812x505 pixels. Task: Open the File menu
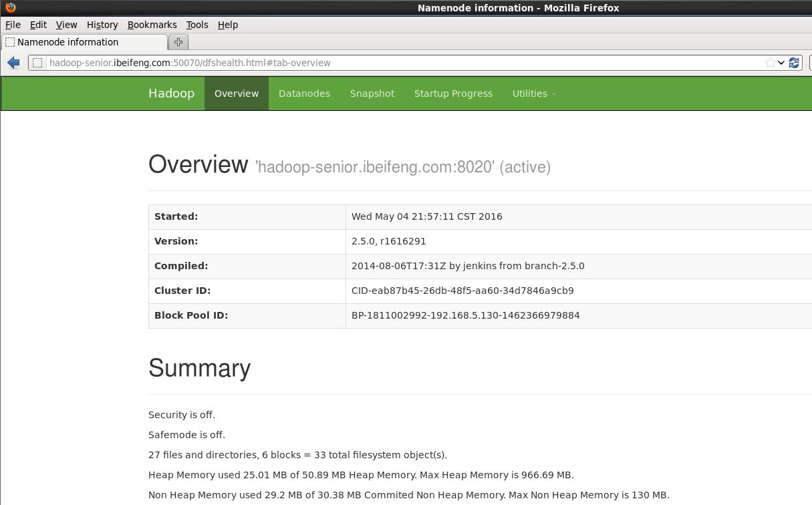tap(13, 25)
